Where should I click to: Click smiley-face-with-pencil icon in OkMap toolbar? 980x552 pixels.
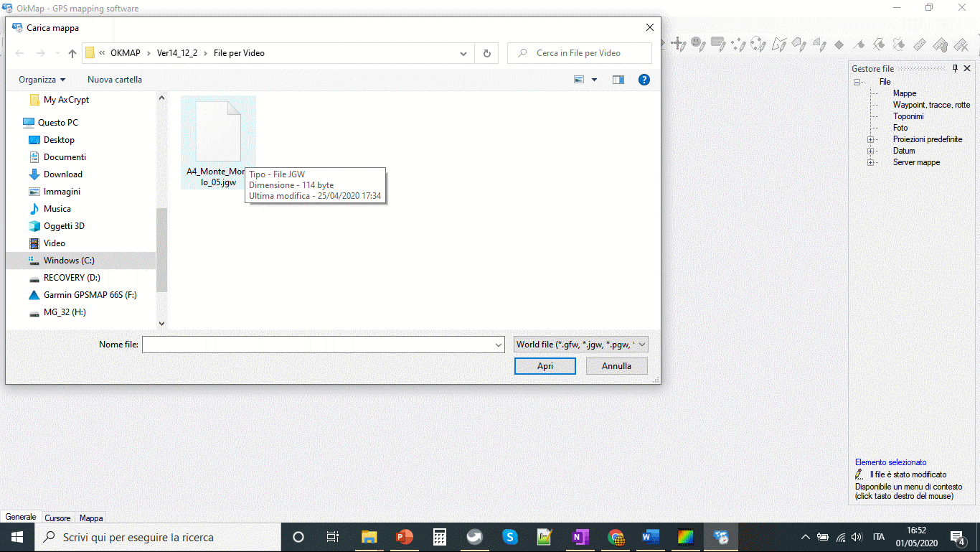tap(698, 44)
